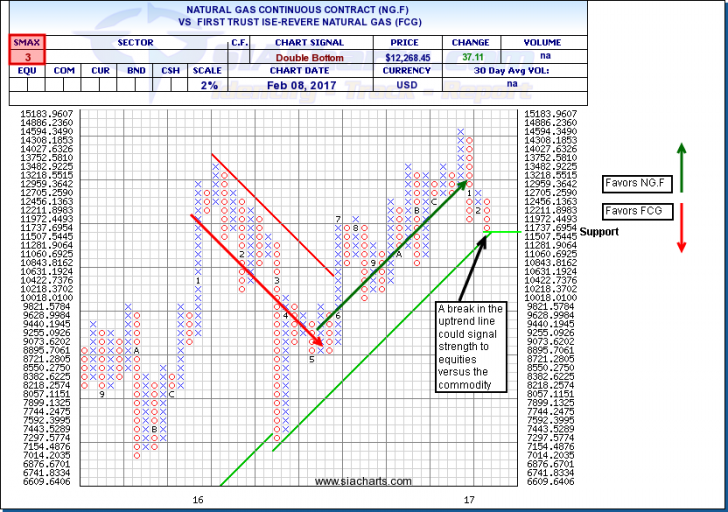Select the CUR column header
Screen dimensions: 728x512
(100, 71)
